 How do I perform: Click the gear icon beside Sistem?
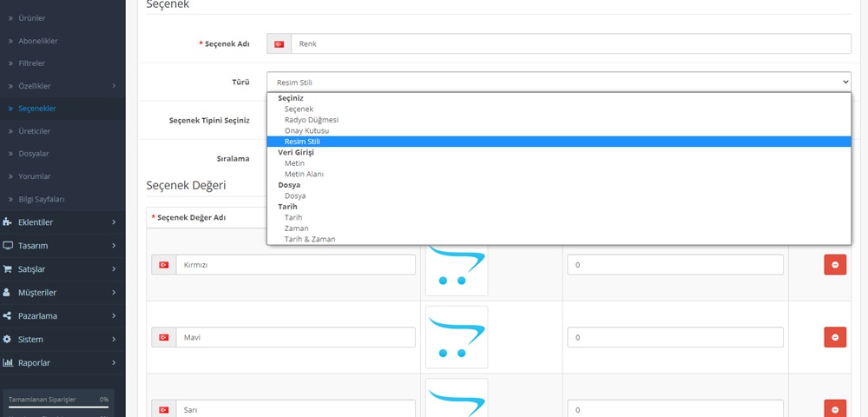click(8, 340)
